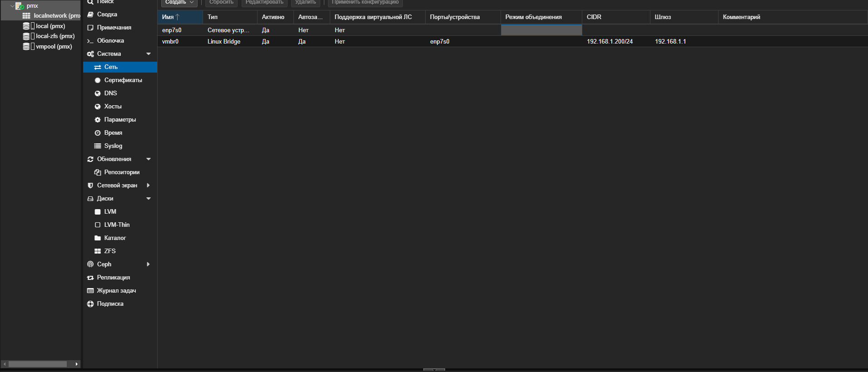Click the Оболочка terminal prompt icon
868x372 pixels.
click(x=90, y=41)
